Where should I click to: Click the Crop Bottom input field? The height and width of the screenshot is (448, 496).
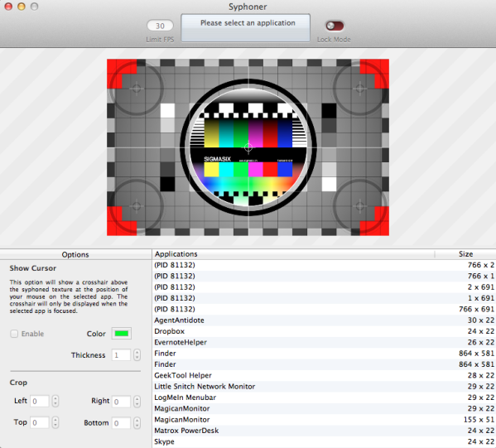click(121, 423)
